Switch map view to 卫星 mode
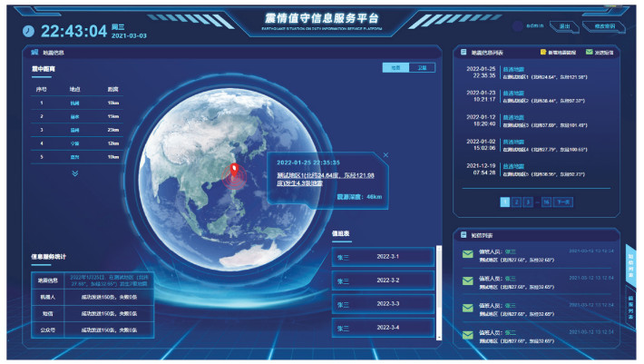The width and height of the screenshot is (644, 364). [421, 67]
